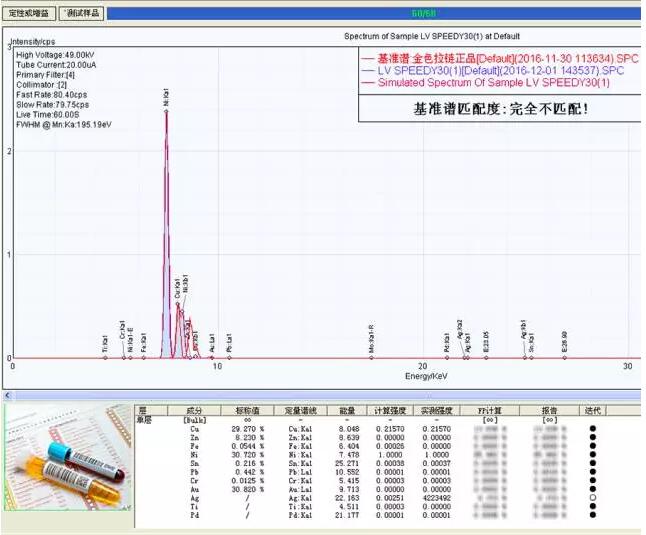Select the [Bulk] component cell
Screen dimensions: 646x535
tap(194, 420)
